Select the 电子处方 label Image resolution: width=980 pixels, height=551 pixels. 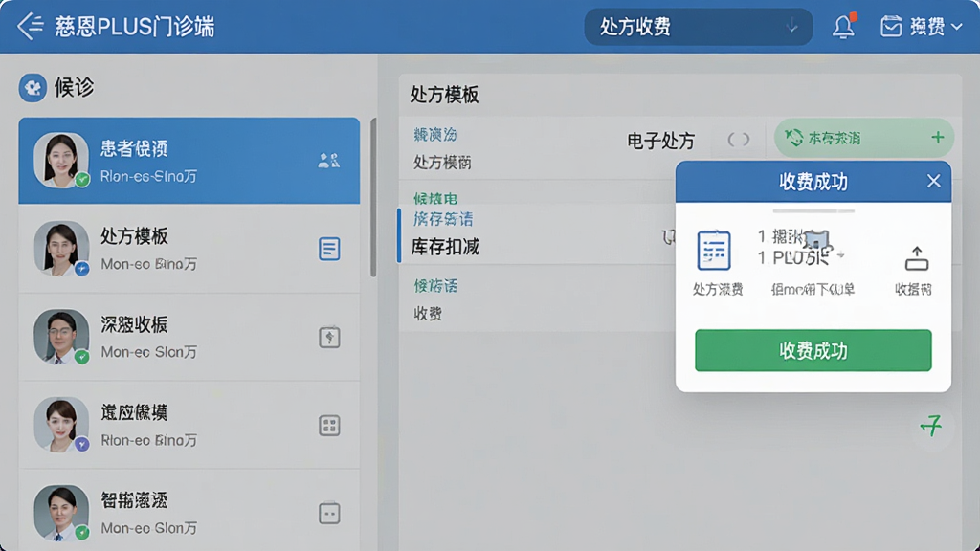point(660,142)
